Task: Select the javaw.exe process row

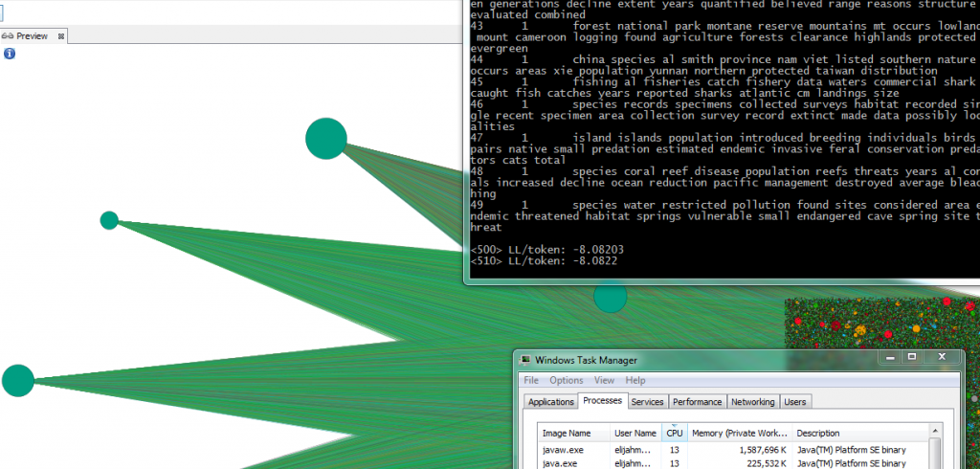Action: click(734, 450)
